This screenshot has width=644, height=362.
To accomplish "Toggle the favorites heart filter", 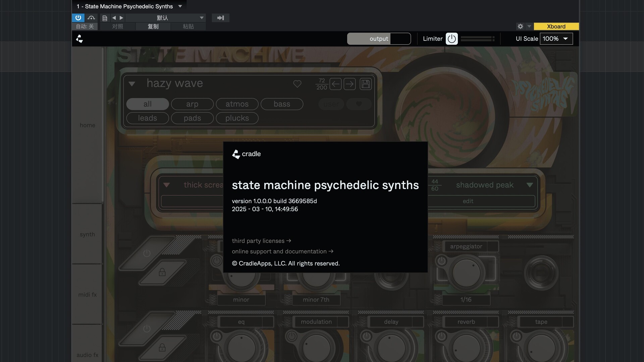I will pos(359,104).
